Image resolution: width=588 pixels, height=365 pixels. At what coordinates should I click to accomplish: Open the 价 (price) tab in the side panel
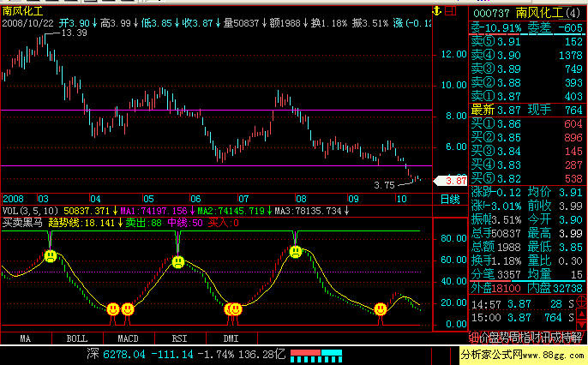[484, 338]
